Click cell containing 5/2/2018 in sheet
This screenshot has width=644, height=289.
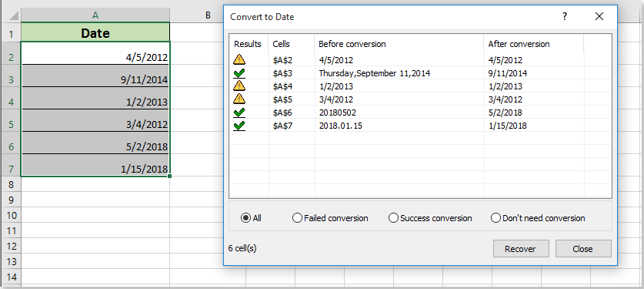point(95,143)
